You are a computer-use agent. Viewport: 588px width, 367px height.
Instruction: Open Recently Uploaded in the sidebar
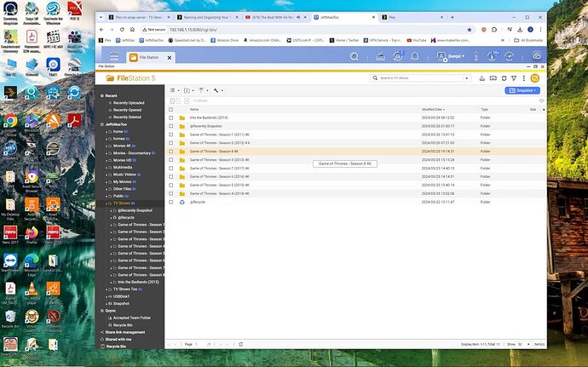129,103
